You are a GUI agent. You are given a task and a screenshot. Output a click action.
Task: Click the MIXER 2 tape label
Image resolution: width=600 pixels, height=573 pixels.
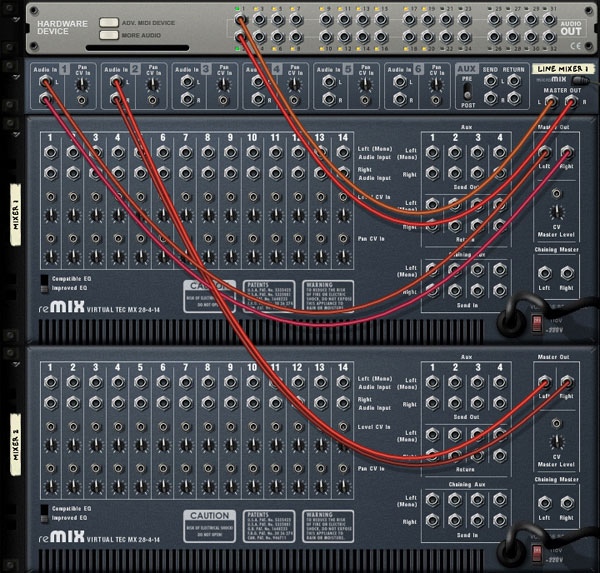[15, 445]
